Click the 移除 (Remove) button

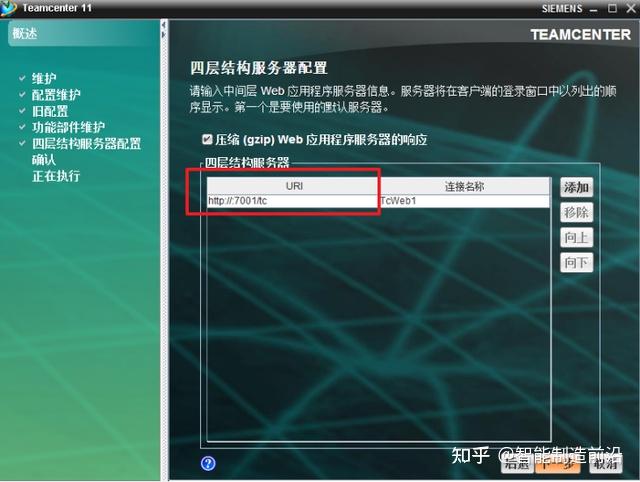click(576, 212)
